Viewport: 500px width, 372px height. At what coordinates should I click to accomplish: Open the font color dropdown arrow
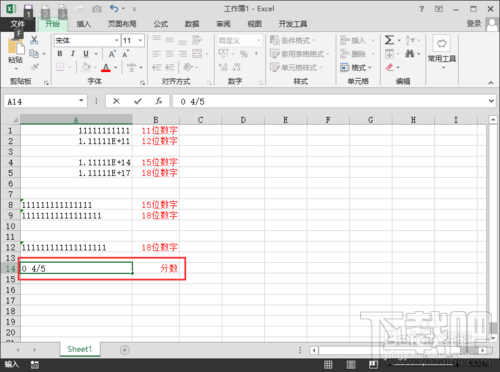pos(116,67)
